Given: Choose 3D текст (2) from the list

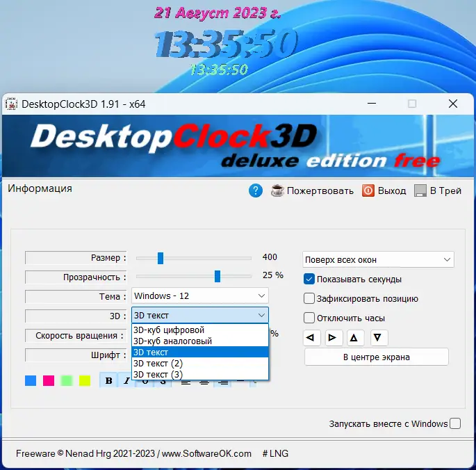Looking at the screenshot, I should point(200,364).
